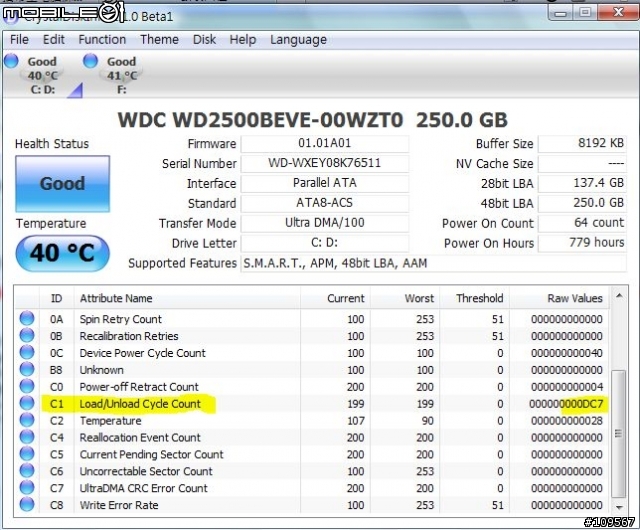Click the Current column header
640x530 pixels.
(x=336, y=298)
